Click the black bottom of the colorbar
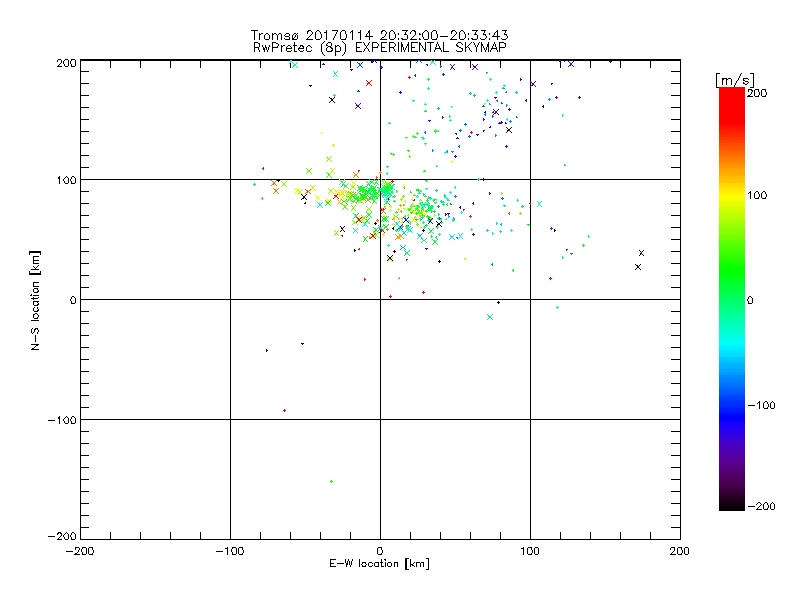 [732, 503]
